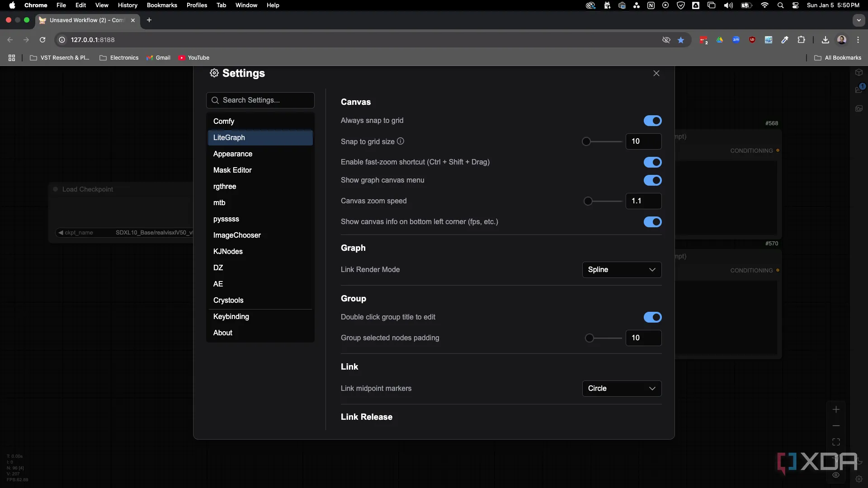
Task: Open the Bookmarks menu in menu bar
Action: pyautogui.click(x=162, y=5)
